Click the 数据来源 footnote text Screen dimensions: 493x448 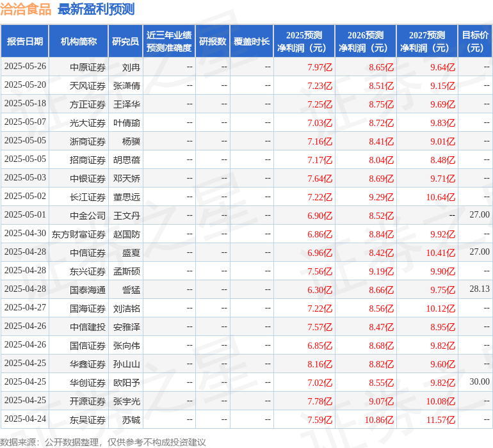click(x=103, y=442)
